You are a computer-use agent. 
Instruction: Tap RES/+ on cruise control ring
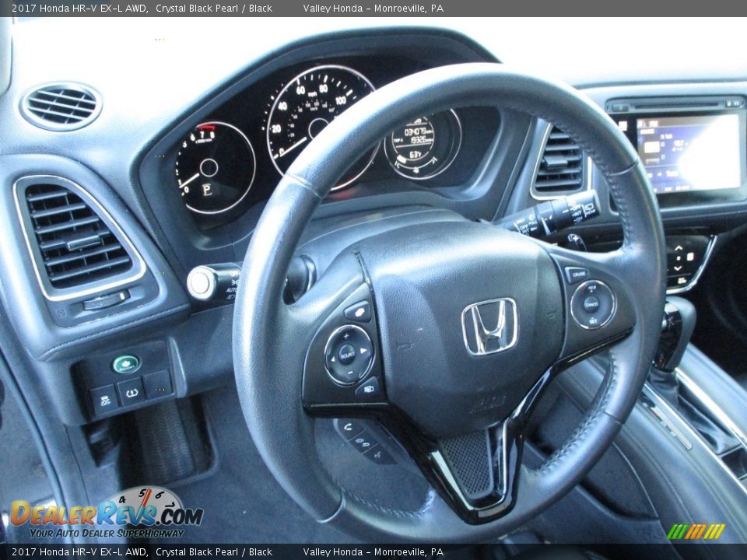(x=592, y=289)
